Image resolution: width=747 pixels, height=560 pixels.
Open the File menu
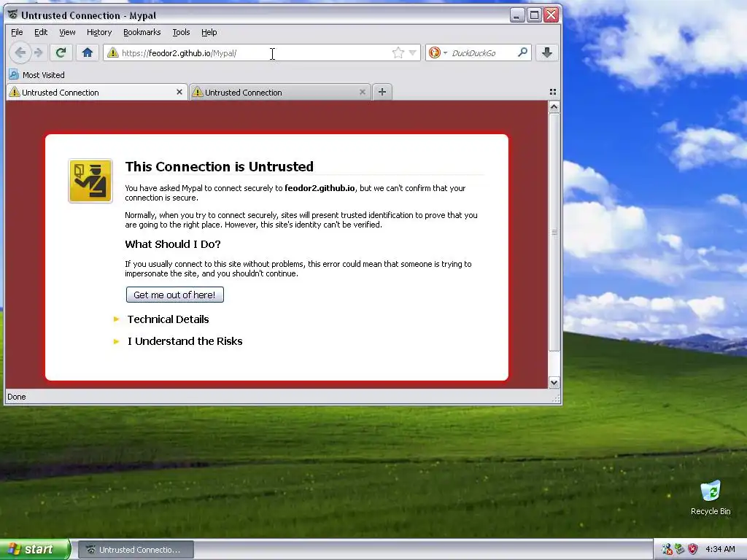point(17,32)
